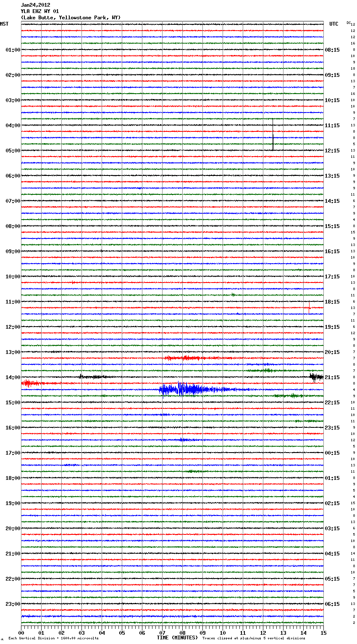This screenshot has height=644, width=357.
Task: Click minute tick 03 on bottom axis
Action: pyautogui.click(x=81, y=633)
